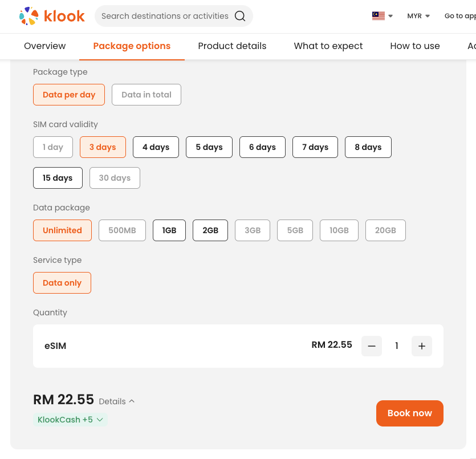Click the Malaysia flag icon
476x459 pixels.
coord(378,16)
